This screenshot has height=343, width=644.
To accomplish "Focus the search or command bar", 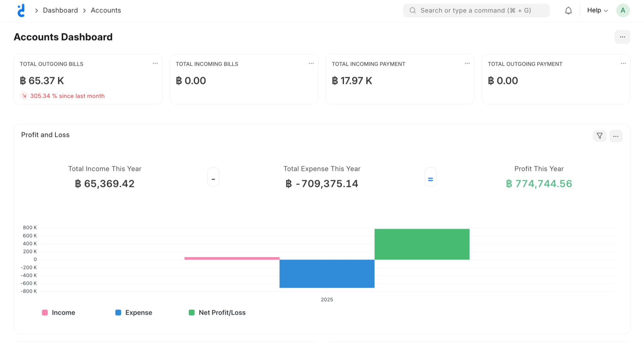I will tap(476, 10).
